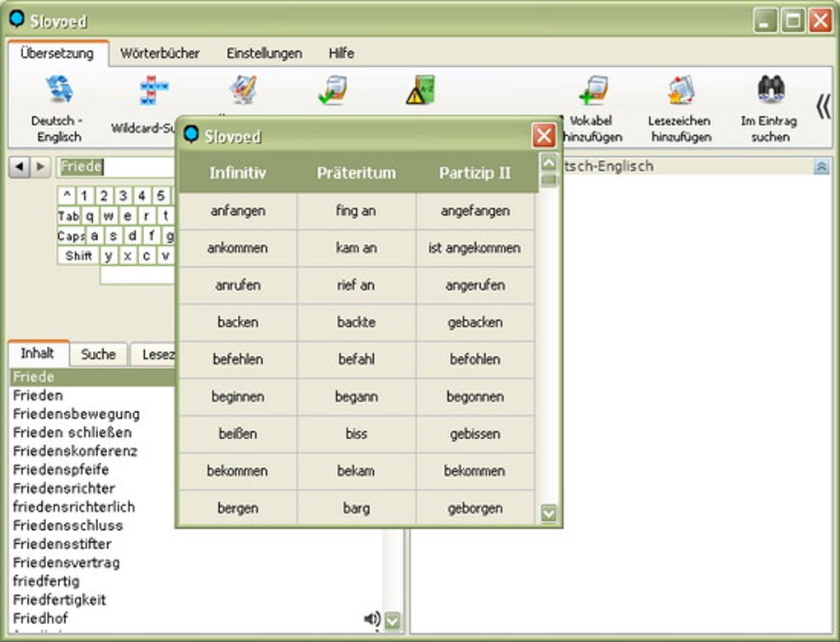This screenshot has height=642, width=840.
Task: Select Friedensbewegung in the word list
Action: tap(76, 415)
